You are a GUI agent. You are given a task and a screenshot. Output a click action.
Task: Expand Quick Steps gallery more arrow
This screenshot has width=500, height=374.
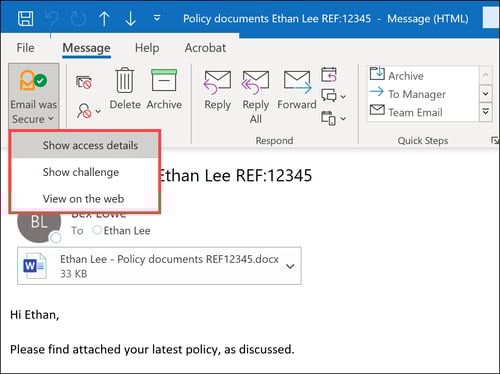[x=486, y=112]
